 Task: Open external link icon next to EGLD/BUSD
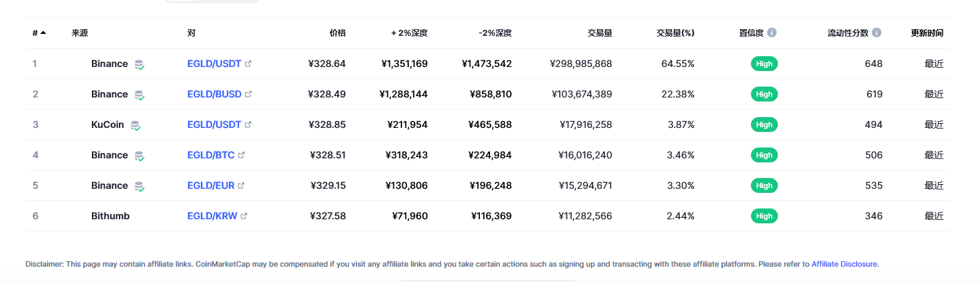(248, 94)
